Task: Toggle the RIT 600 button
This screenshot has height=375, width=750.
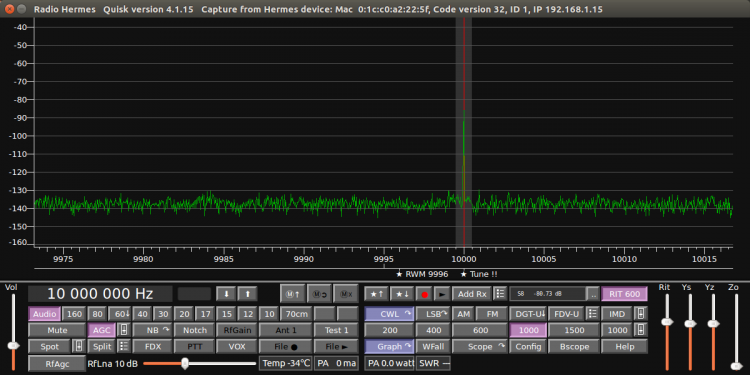Action: 625,294
